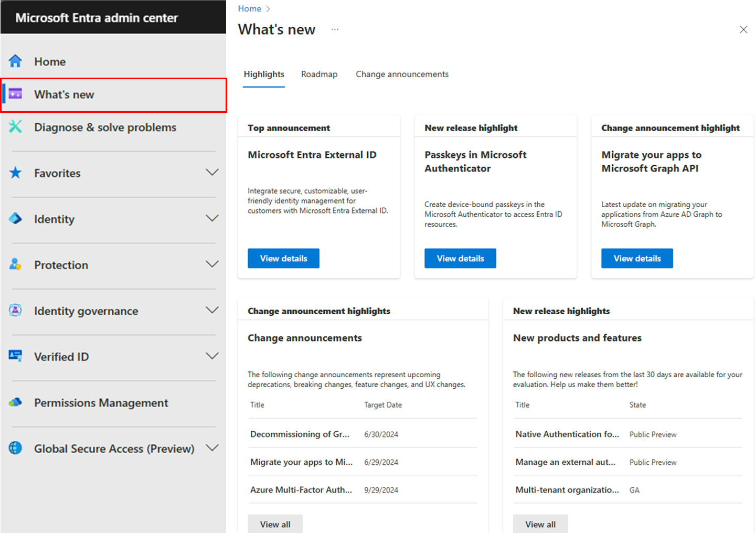Switch to the Roadmap tab
This screenshot has height=533, width=756.
(x=319, y=74)
